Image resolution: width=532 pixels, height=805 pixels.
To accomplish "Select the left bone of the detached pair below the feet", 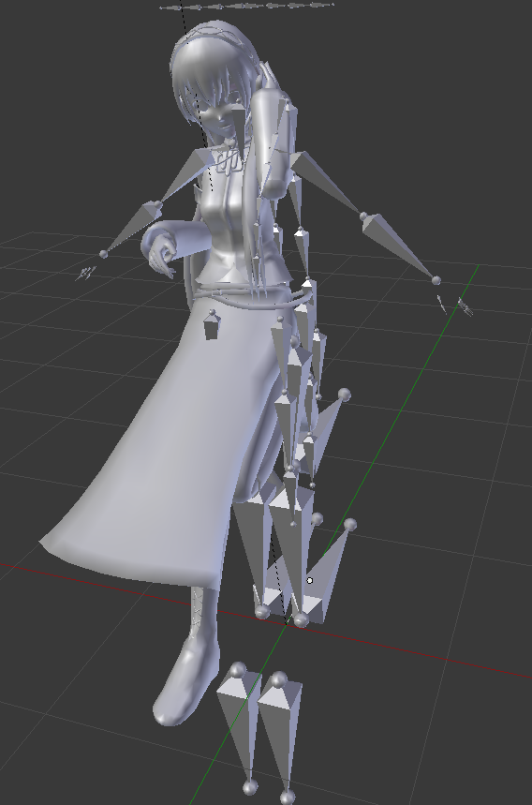I will (238, 729).
